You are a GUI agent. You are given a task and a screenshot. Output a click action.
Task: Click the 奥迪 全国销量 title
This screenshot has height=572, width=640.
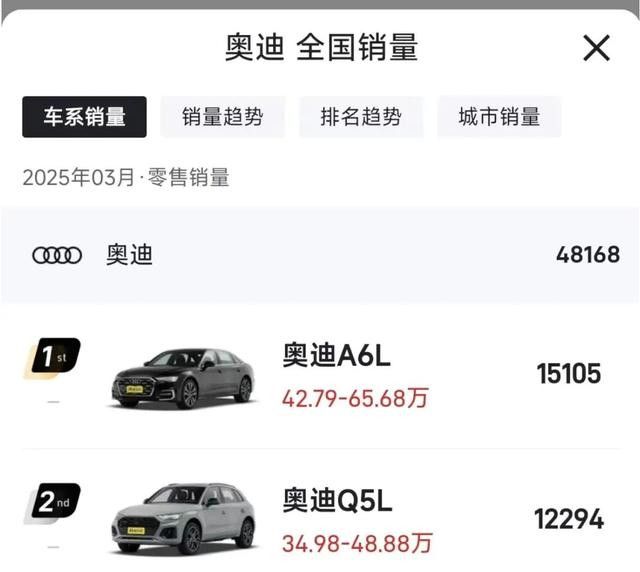click(321, 48)
